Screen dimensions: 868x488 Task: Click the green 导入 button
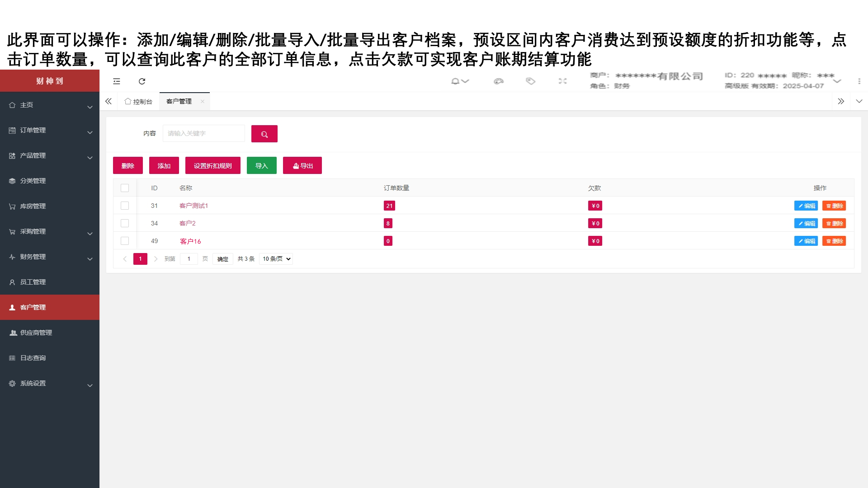click(261, 166)
